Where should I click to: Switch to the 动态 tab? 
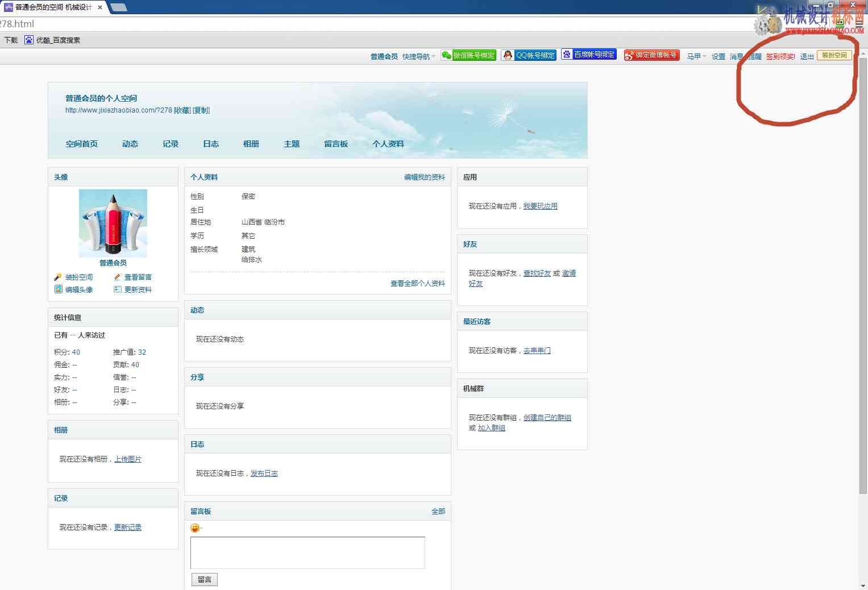coord(130,144)
